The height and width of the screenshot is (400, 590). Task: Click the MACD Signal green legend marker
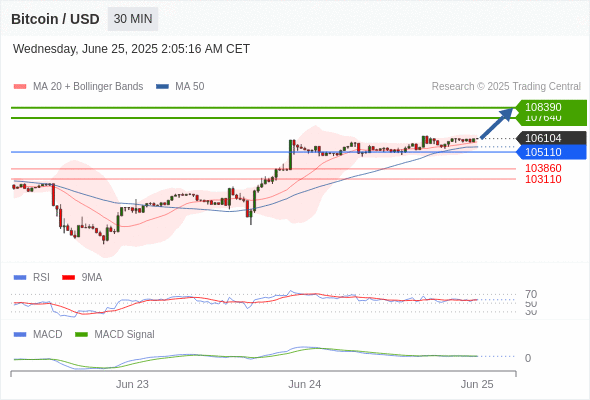pyautogui.click(x=81, y=334)
